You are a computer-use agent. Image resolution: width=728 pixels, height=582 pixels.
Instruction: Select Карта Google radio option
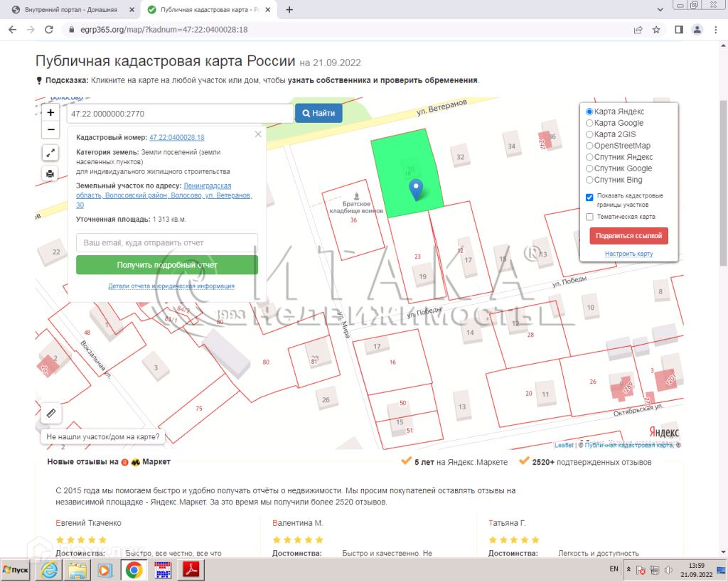(x=589, y=123)
